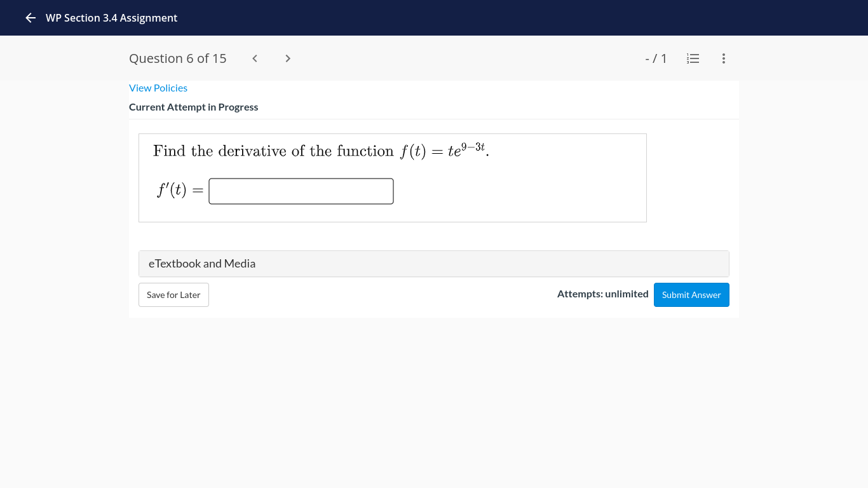Open the View Policies link
This screenshot has width=868, height=488.
click(x=158, y=88)
